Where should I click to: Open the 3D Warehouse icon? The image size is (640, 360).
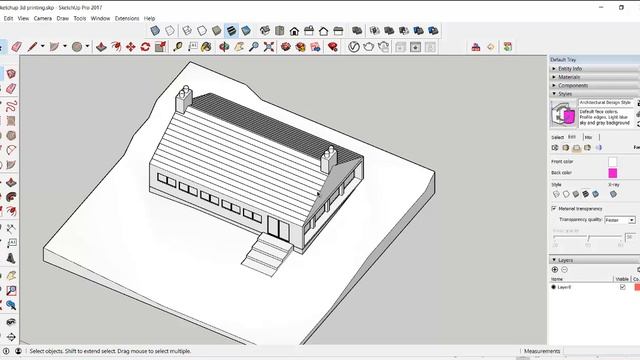click(286, 47)
